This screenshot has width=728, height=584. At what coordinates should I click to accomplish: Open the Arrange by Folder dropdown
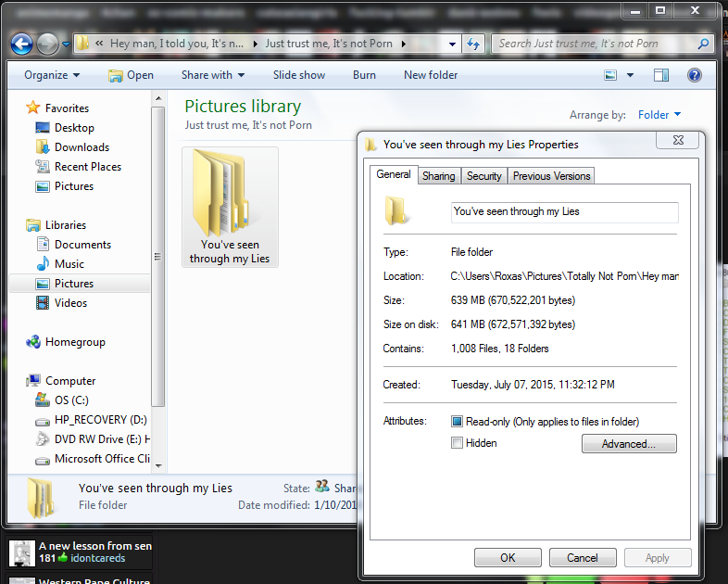659,115
